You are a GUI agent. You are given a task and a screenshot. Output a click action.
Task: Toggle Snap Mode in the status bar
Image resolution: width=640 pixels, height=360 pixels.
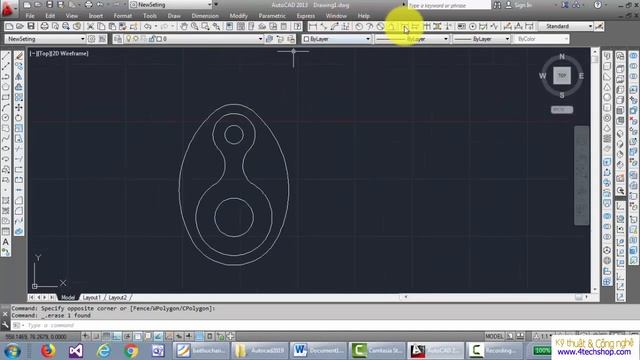point(96,336)
